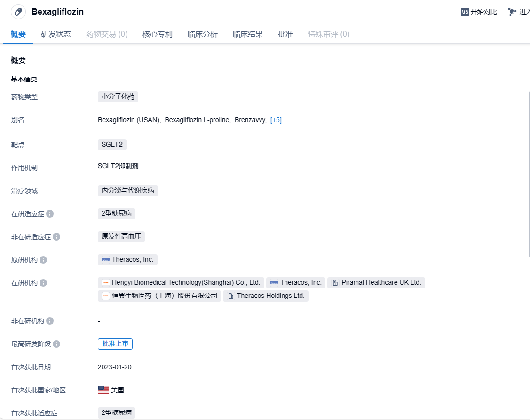The image size is (530, 420).
Task: Click the 批准上市 status badge
Action: pyautogui.click(x=115, y=344)
